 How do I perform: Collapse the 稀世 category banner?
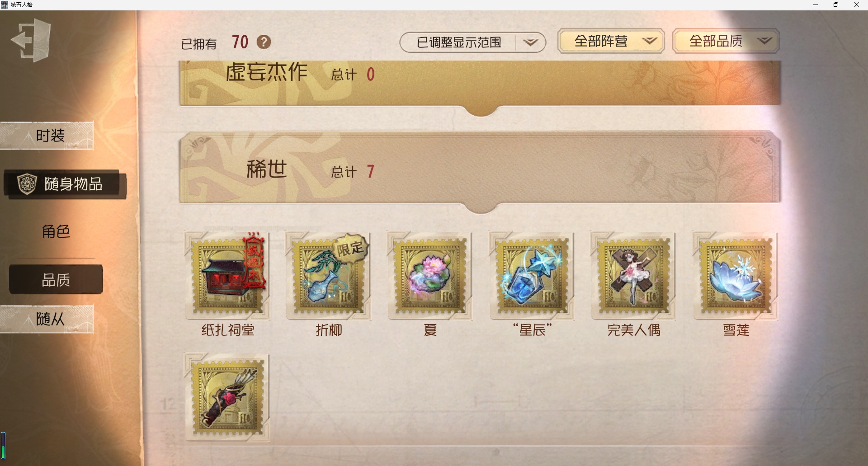(x=480, y=170)
